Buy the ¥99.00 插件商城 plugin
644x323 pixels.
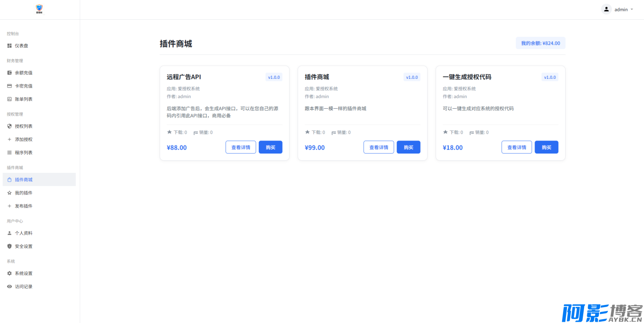[x=408, y=147]
